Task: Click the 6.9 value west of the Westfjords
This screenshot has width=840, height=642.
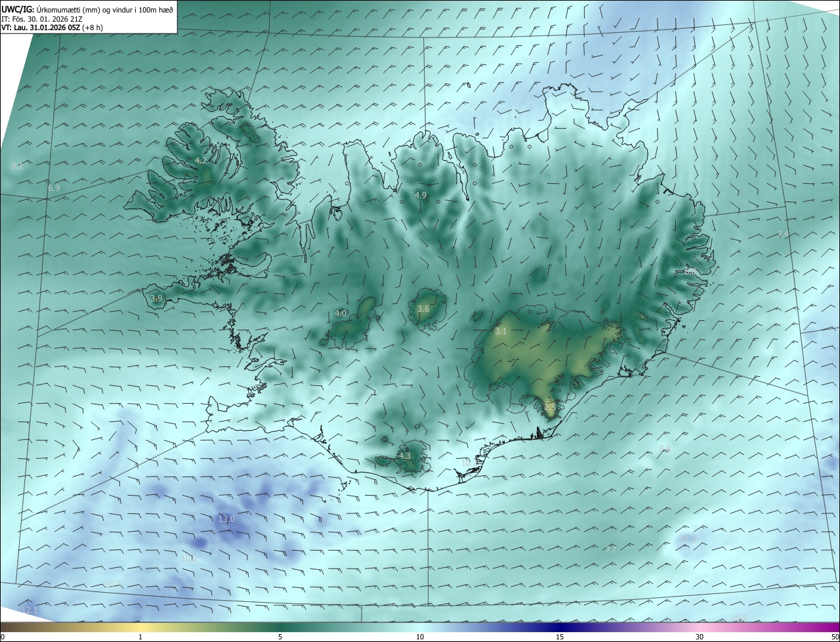Action: tap(54, 188)
